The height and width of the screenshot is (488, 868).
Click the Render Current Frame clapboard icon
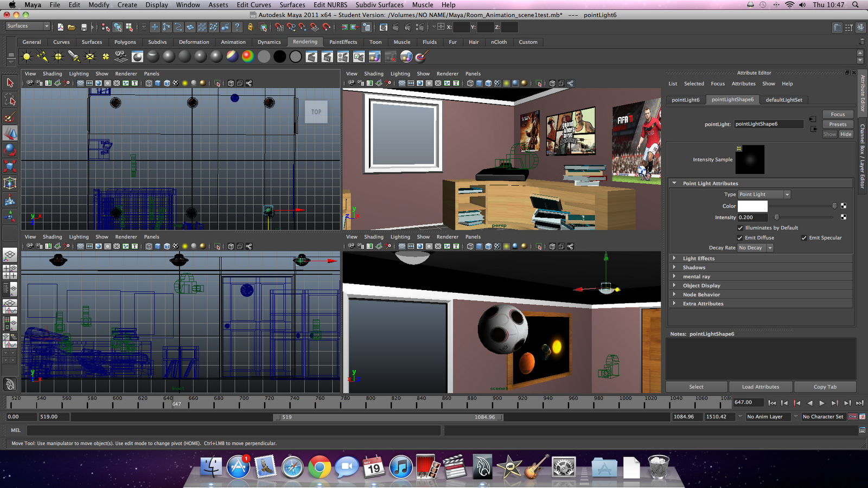coord(311,56)
